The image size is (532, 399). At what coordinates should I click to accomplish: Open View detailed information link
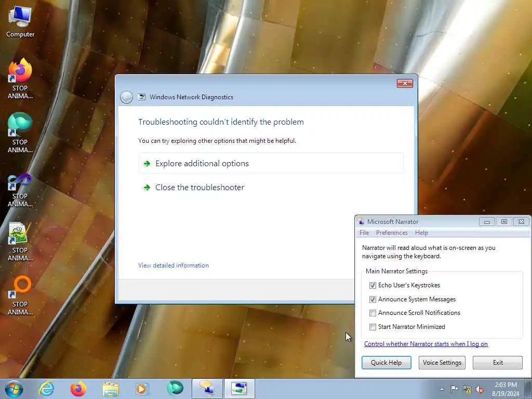[174, 265]
